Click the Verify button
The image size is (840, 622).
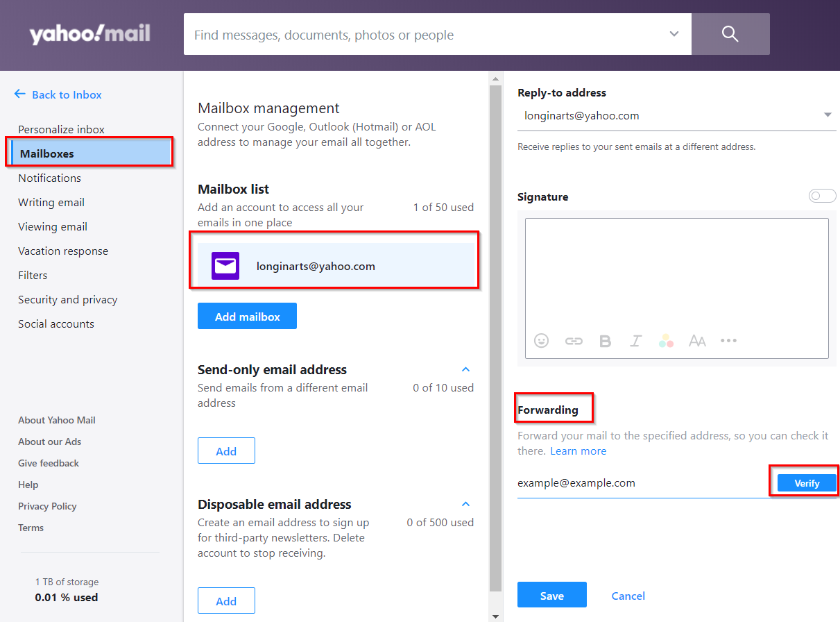807,483
